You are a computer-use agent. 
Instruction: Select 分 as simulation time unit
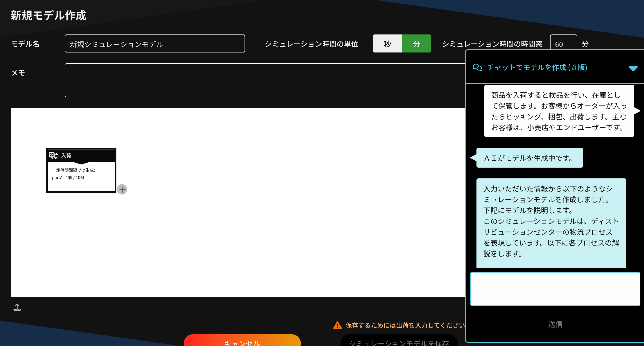pyautogui.click(x=416, y=44)
